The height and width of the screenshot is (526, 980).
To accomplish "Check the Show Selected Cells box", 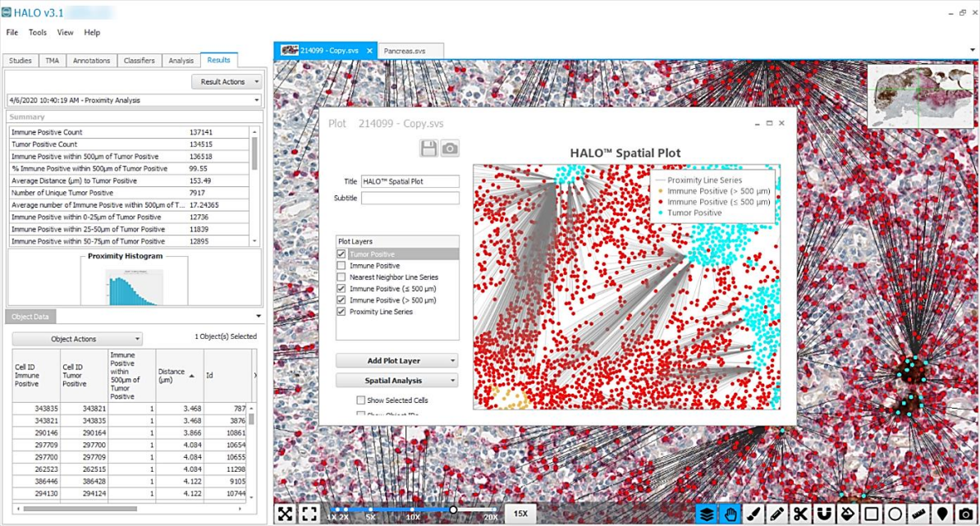I will (360, 400).
